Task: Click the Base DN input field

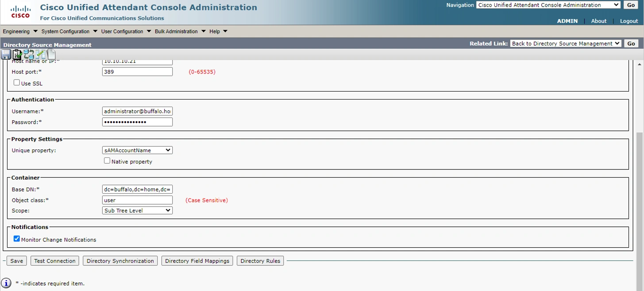Action: 137,189
